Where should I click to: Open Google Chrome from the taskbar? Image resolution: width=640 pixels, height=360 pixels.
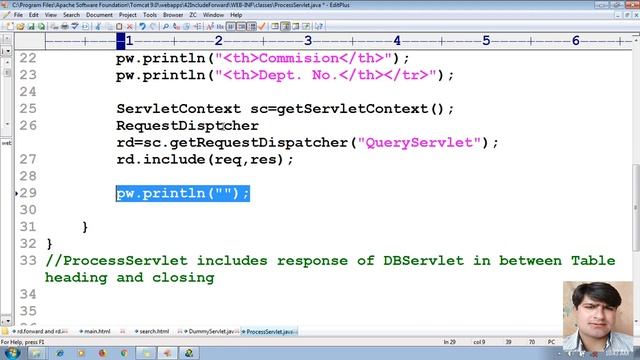tap(124, 353)
